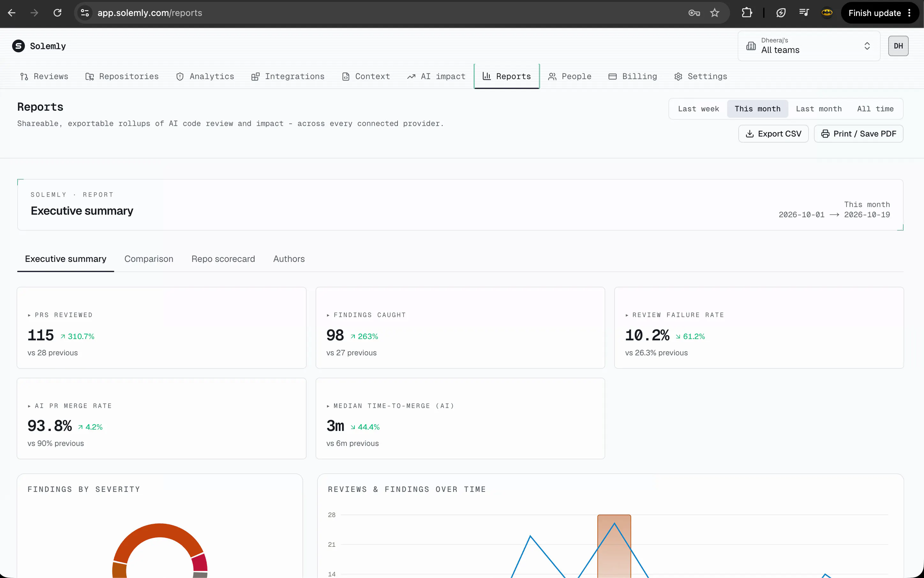This screenshot has height=578, width=924.
Task: Open the browser extensions puzzle icon
Action: point(747,13)
